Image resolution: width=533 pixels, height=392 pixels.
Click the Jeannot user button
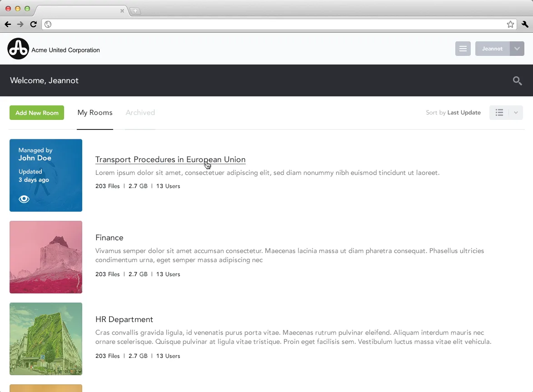(492, 49)
